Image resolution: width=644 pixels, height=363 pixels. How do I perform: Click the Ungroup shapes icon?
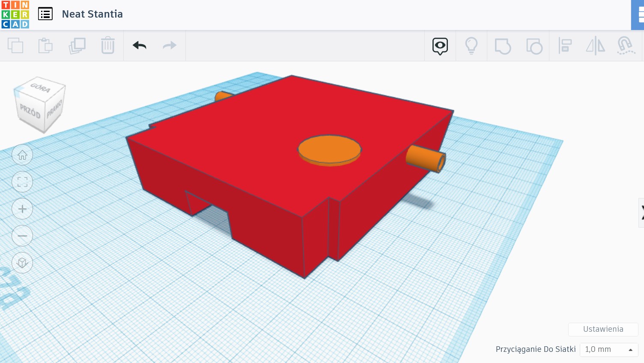534,46
